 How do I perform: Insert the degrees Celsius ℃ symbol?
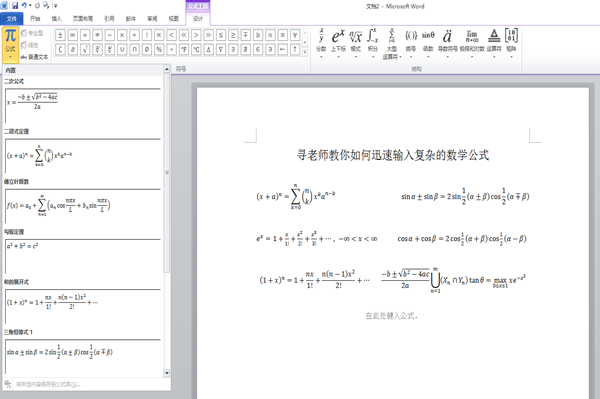[x=196, y=49]
